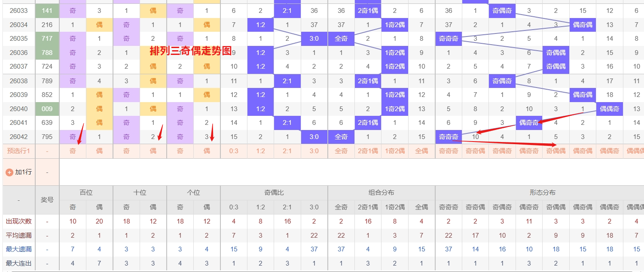Click the red 排列三奇偶走势图 title text
The height and width of the screenshot is (272, 644).
click(x=191, y=51)
